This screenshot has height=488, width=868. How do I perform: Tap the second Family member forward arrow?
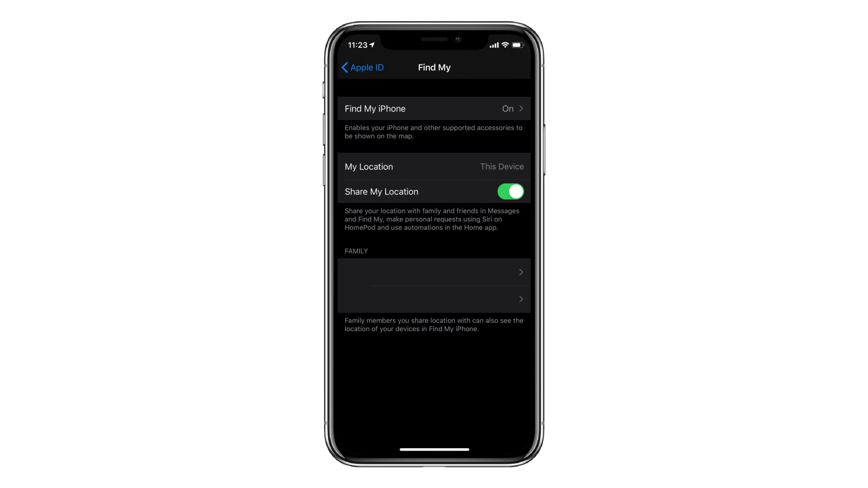(520, 299)
